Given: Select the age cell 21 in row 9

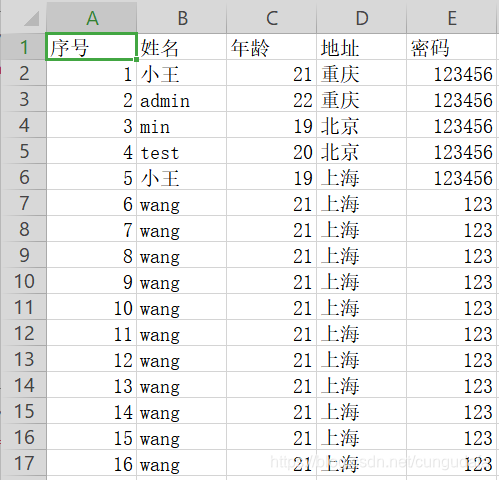Looking at the screenshot, I should click(272, 255).
